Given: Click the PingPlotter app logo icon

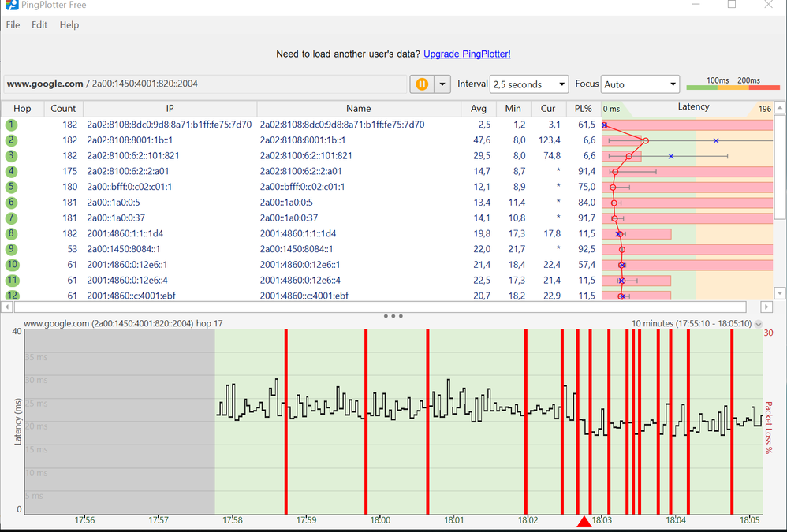Looking at the screenshot, I should pos(12,5).
